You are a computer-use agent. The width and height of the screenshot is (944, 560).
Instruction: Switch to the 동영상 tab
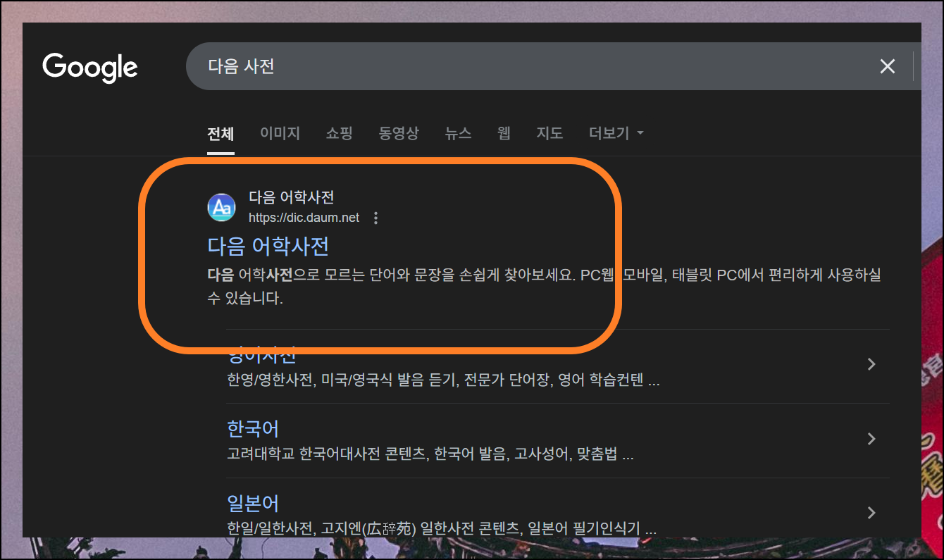click(x=399, y=133)
